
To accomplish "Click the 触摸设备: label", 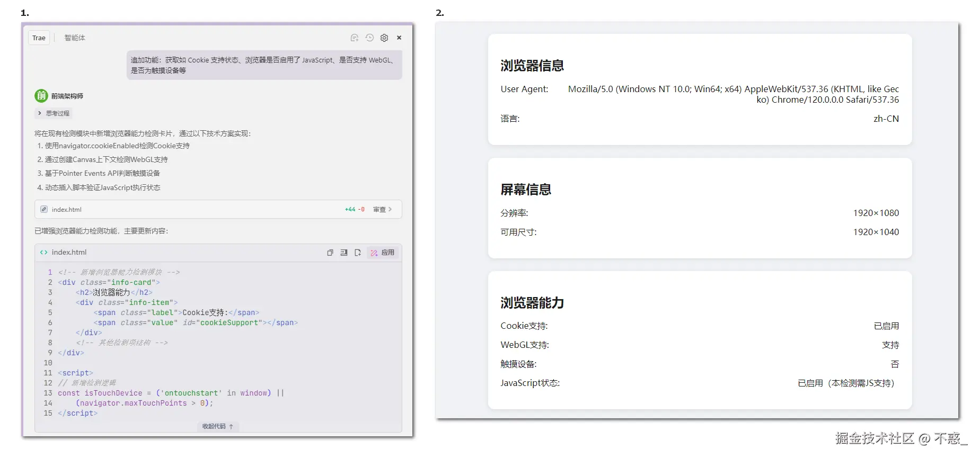I will (518, 364).
